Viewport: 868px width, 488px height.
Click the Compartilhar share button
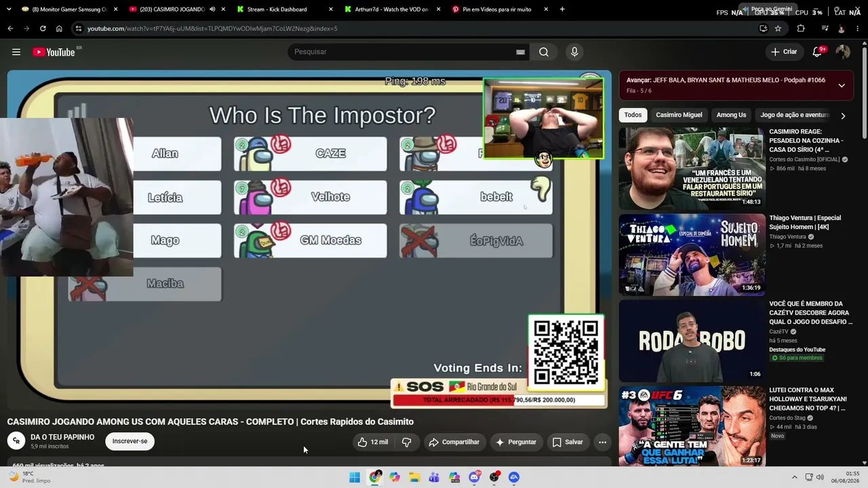tap(454, 442)
